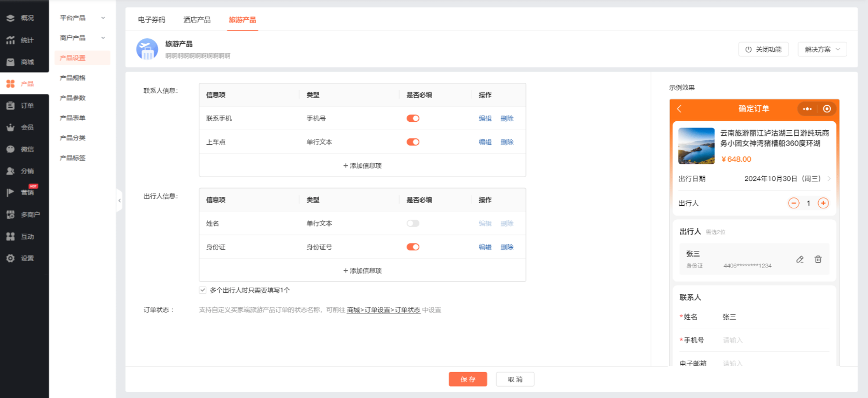This screenshot has width=868, height=398.
Task: Toggle required switch for 联系手机
Action: pos(413,118)
